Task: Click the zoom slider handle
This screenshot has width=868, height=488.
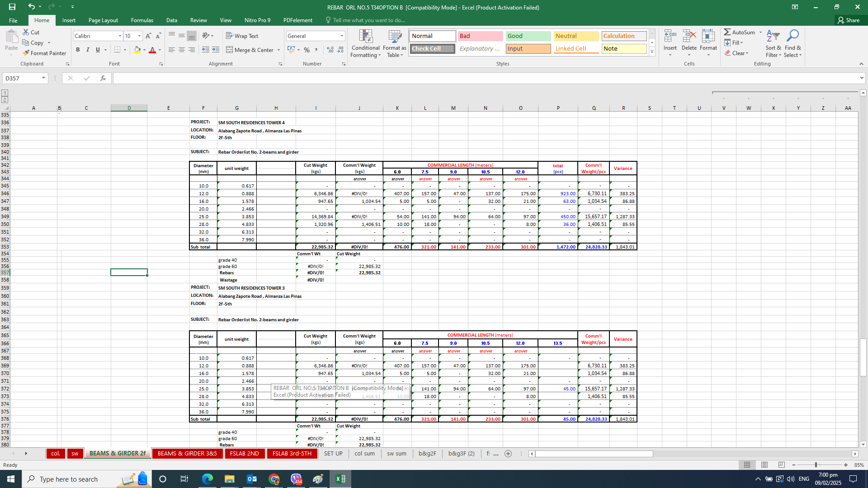Action: [x=816, y=465]
